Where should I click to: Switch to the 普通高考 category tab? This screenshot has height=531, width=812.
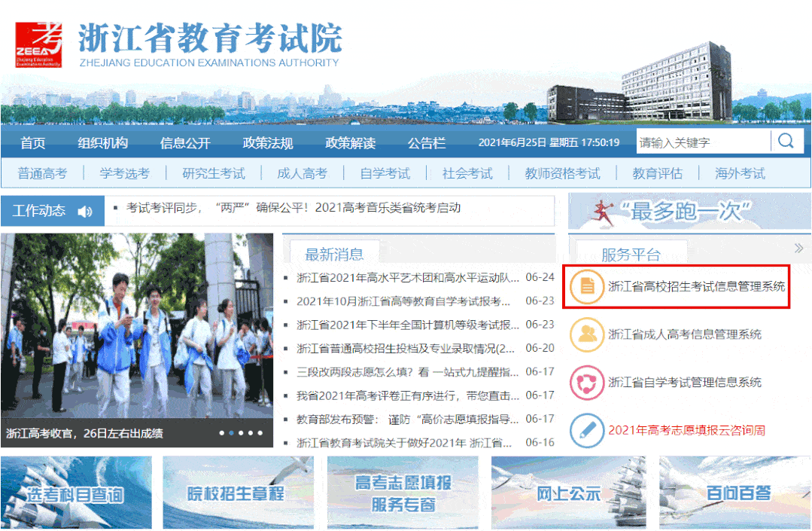[42, 174]
